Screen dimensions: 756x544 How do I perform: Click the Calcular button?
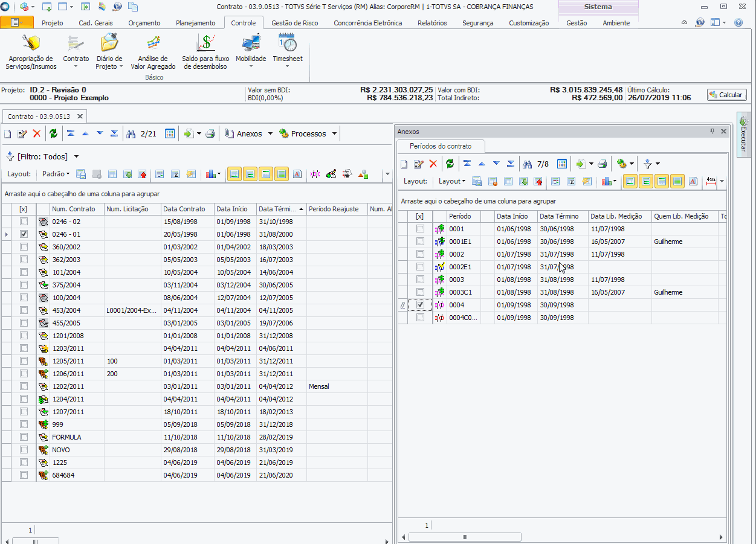tap(727, 95)
